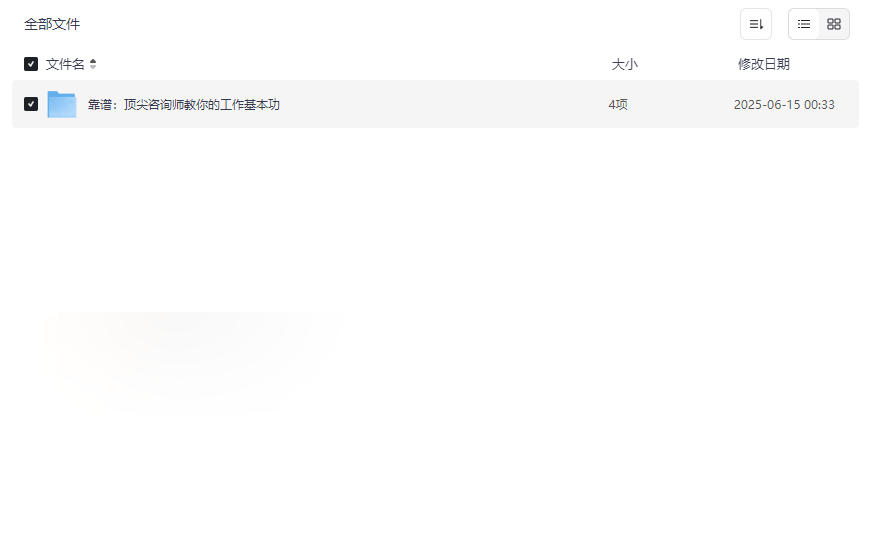Toggle the 文件名 sort arrows
The height and width of the screenshot is (538, 874).
click(x=93, y=64)
